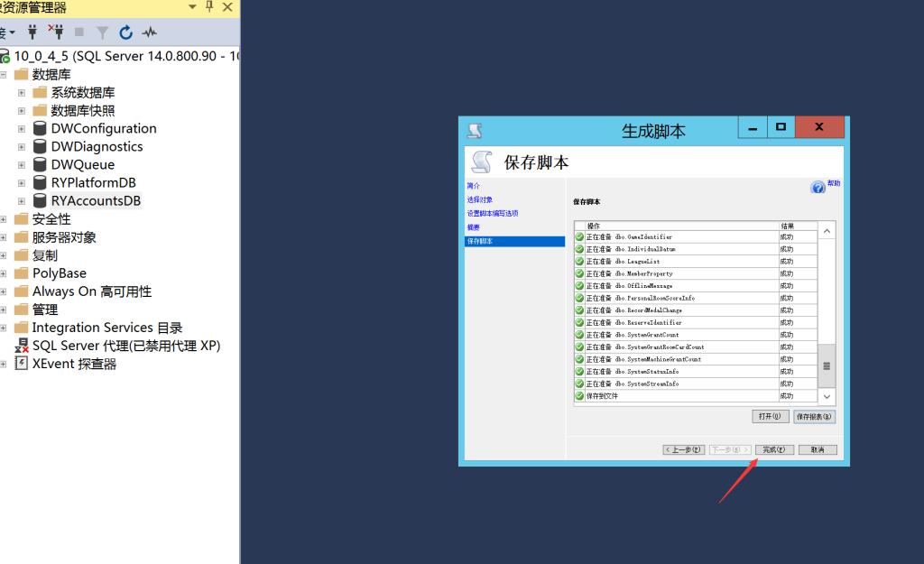The image size is (924, 564).
Task: Open Activity Monitor with the heartbeat icon
Action: pos(150,32)
